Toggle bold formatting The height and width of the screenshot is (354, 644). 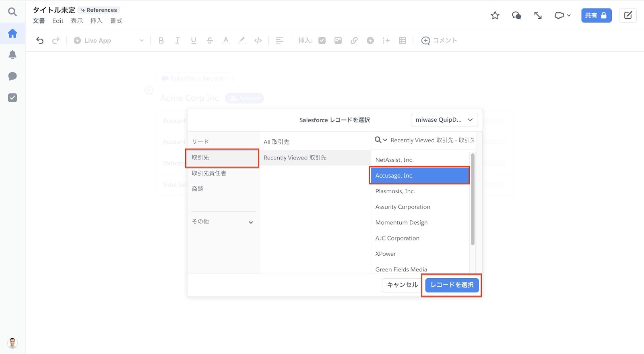pos(161,40)
